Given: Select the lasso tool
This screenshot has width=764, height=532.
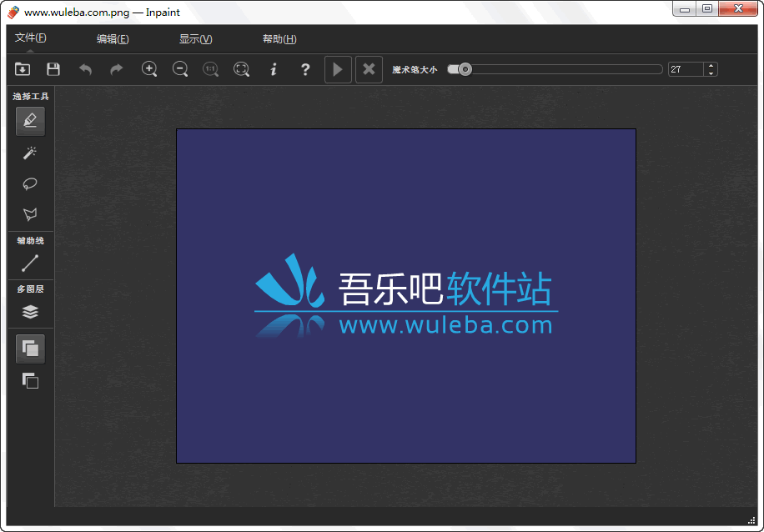Looking at the screenshot, I should click(30, 183).
